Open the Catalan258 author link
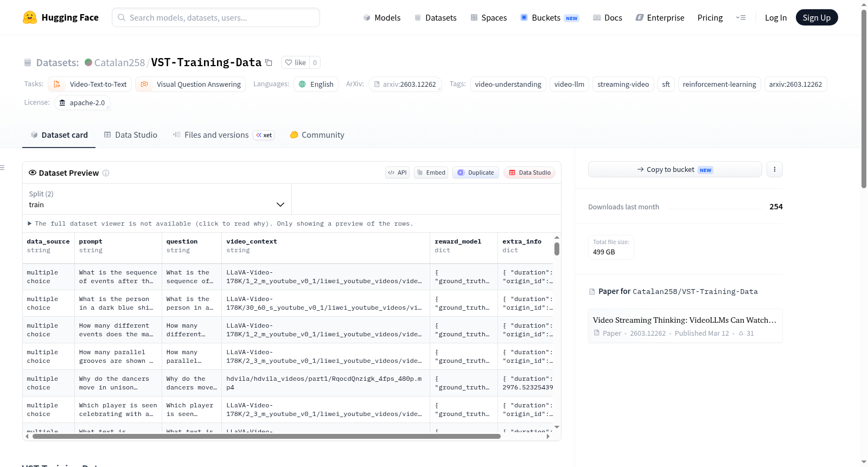 [x=120, y=62]
